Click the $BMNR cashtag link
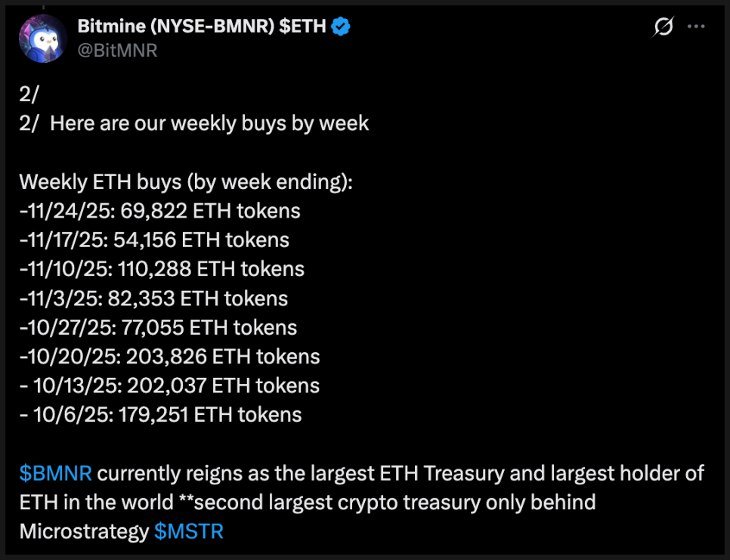This screenshot has height=560, width=730. point(56,474)
